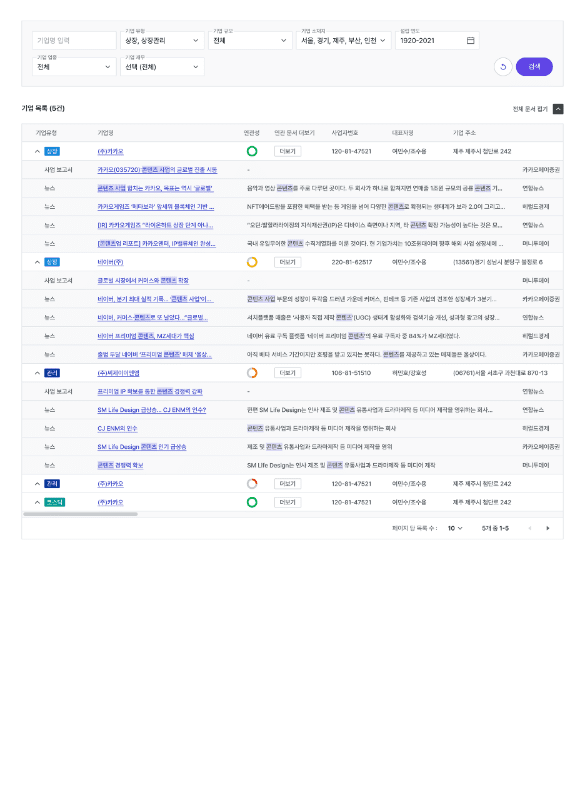Click the light-blue 상장 badge of first (주)카카오 row
The height and width of the screenshot is (800, 585).
(x=52, y=152)
